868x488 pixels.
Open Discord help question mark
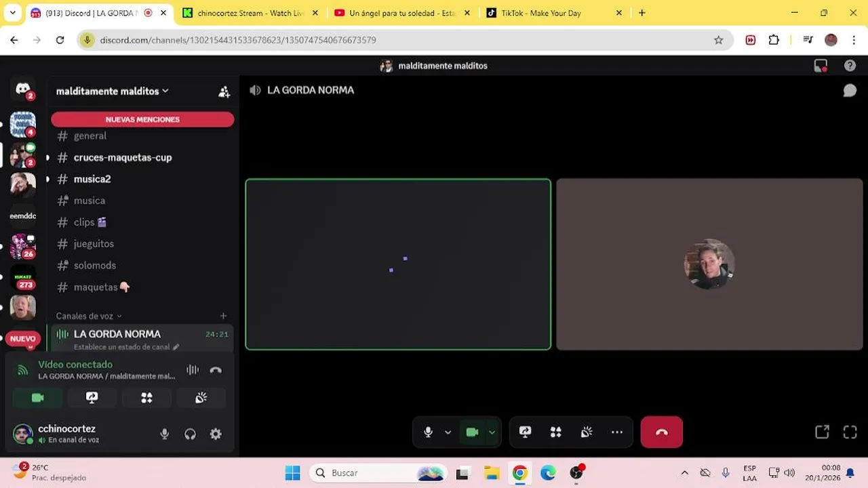click(850, 66)
